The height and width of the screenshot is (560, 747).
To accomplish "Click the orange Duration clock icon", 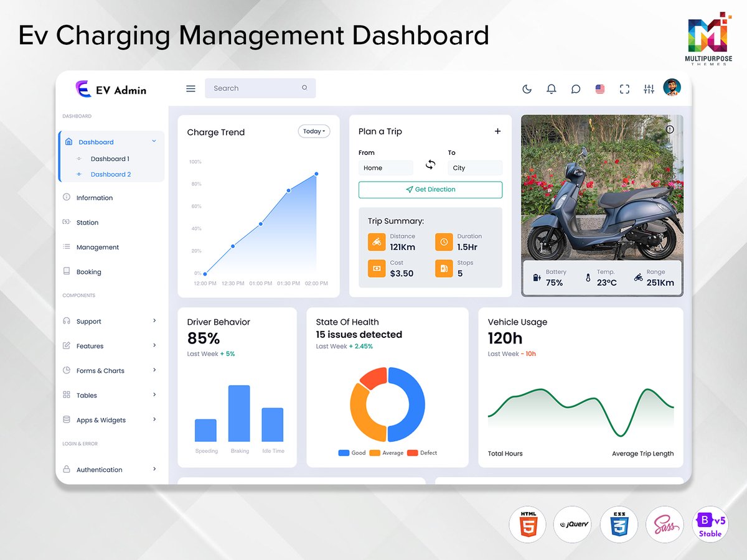I will 444,241.
